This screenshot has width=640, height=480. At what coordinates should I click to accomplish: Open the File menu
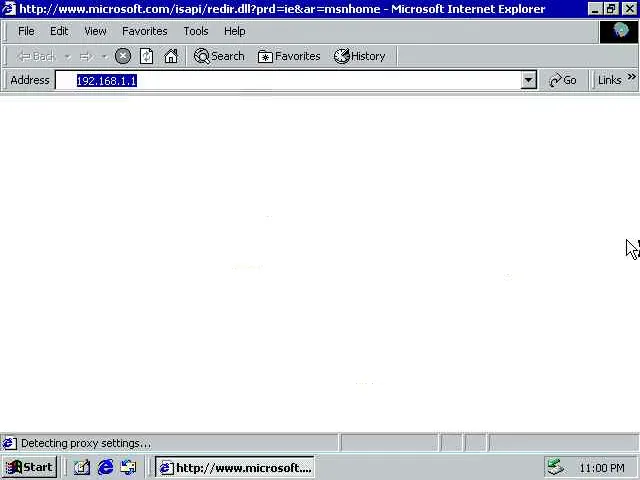26,31
